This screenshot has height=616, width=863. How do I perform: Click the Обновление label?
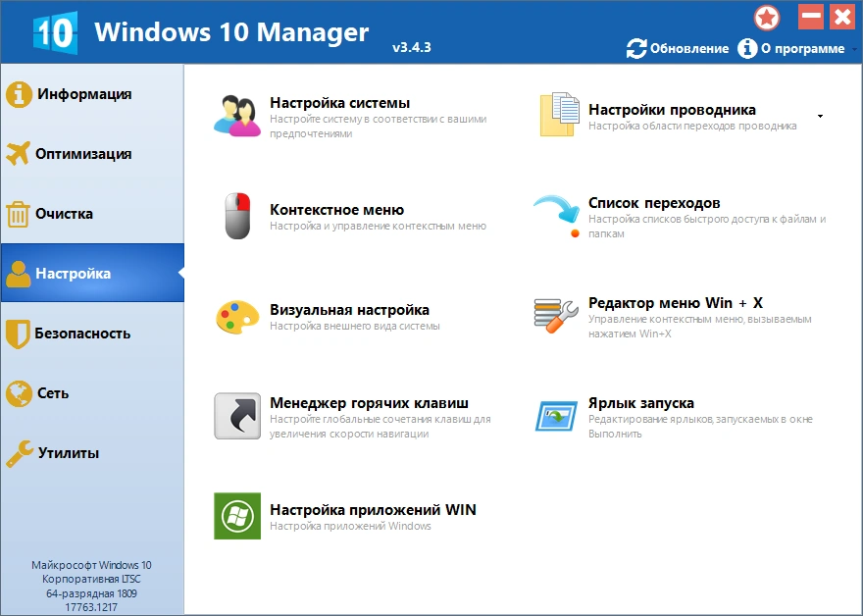pyautogui.click(x=689, y=48)
